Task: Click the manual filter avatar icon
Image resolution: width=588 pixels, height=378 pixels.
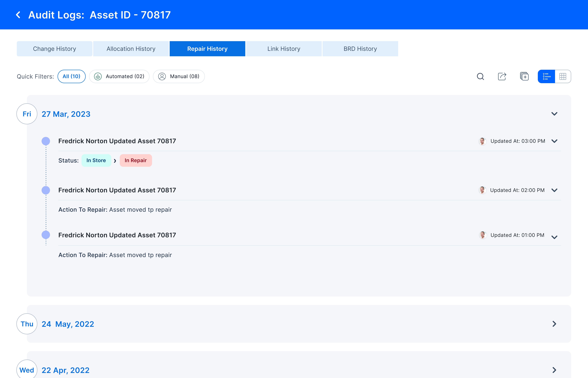Action: [162, 76]
